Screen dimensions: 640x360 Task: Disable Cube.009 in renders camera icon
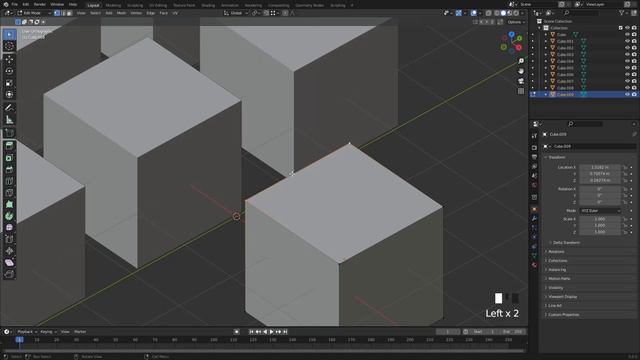(x=634, y=94)
